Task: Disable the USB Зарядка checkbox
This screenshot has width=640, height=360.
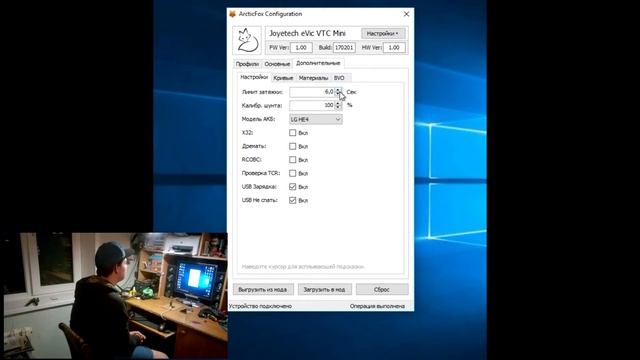Action: point(292,187)
